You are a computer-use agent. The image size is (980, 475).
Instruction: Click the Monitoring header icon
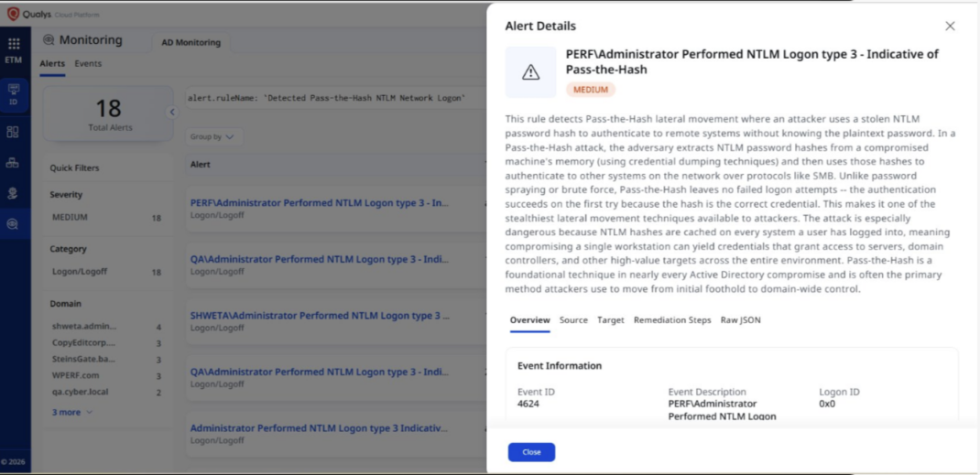[49, 40]
